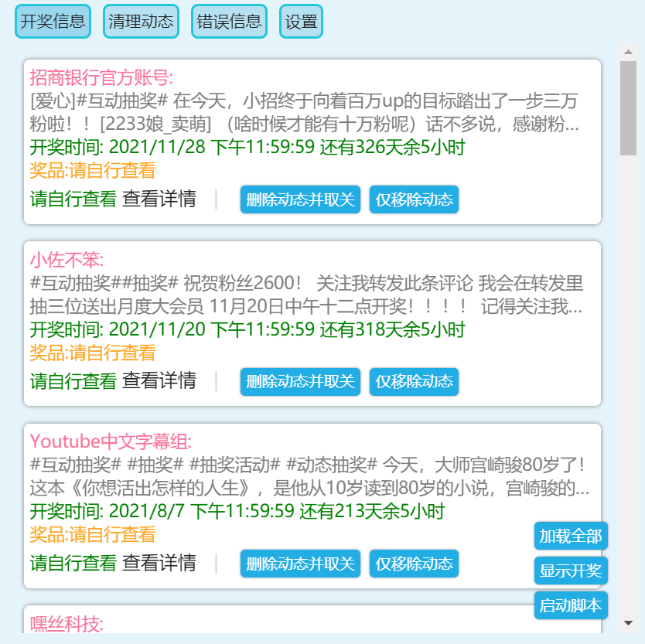This screenshot has height=644, width=645.
Task: Click 奖品:请自行查看 in 招商银行官方账号 card
Action: click(93, 170)
